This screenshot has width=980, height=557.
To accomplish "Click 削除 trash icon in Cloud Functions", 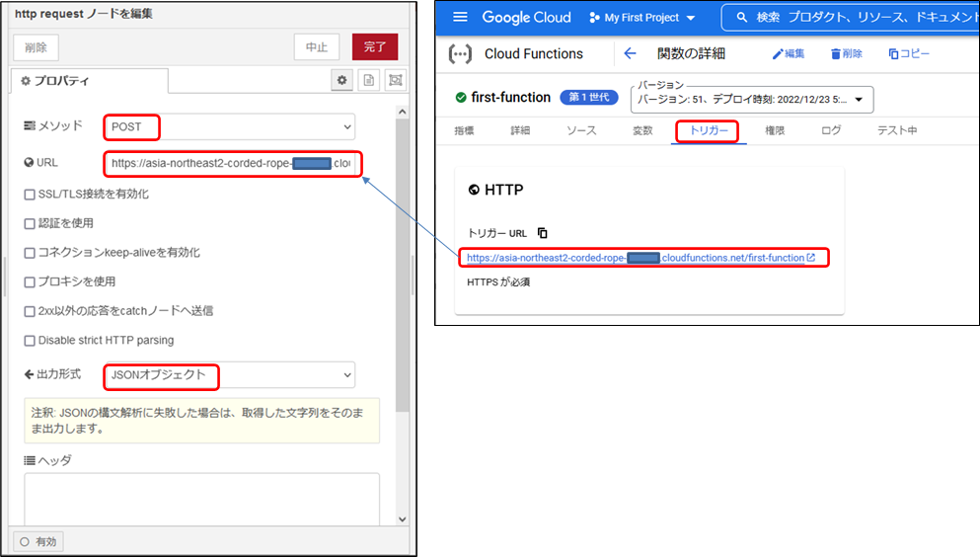I will (846, 53).
